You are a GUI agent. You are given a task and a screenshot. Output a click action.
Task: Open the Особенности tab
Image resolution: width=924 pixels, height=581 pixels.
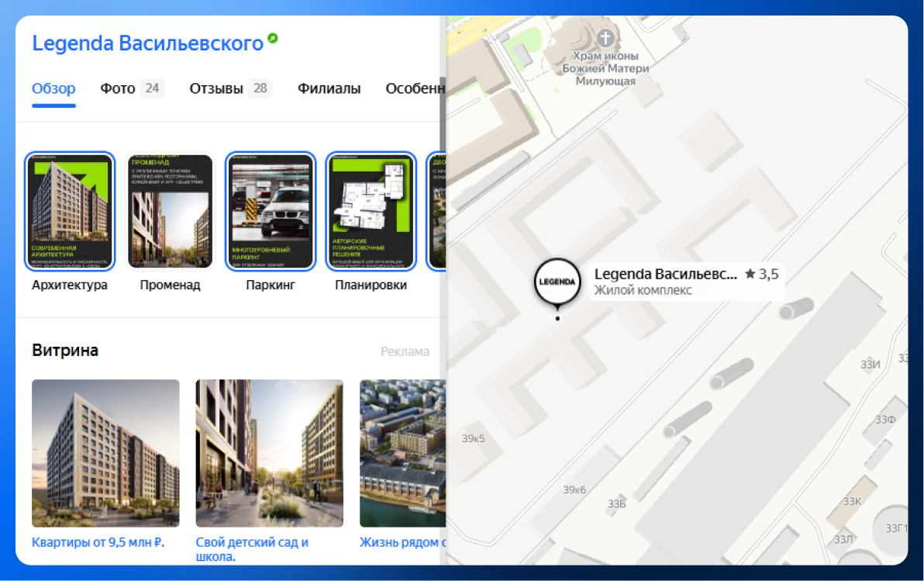point(415,88)
